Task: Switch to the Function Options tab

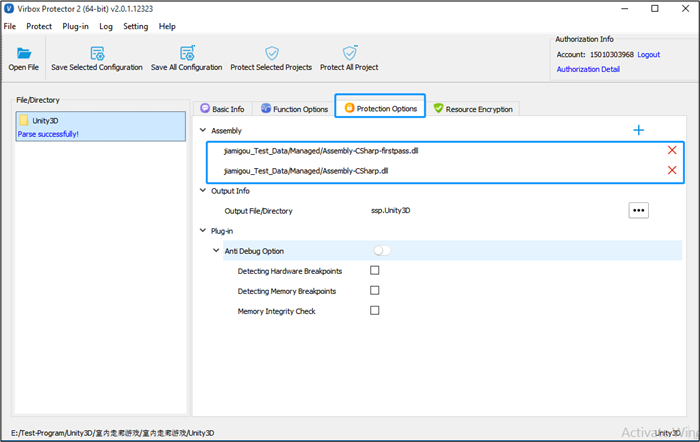Action: pos(295,109)
